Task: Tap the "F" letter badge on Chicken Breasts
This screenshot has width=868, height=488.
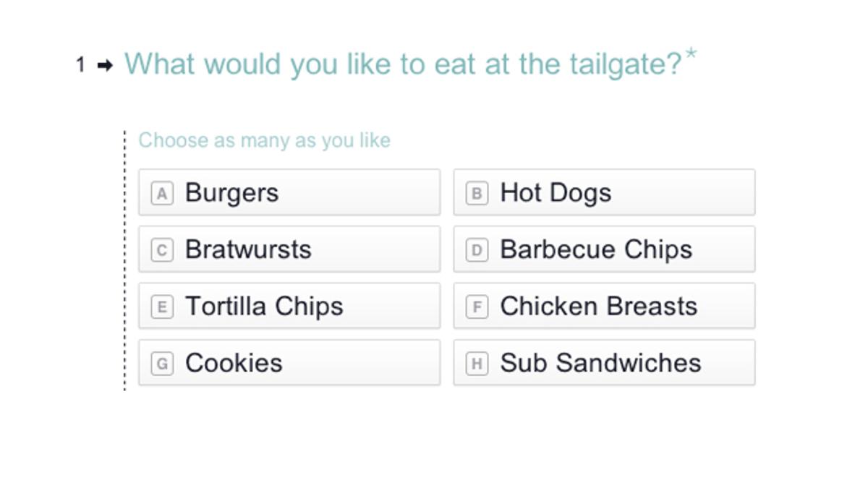Action: (477, 307)
